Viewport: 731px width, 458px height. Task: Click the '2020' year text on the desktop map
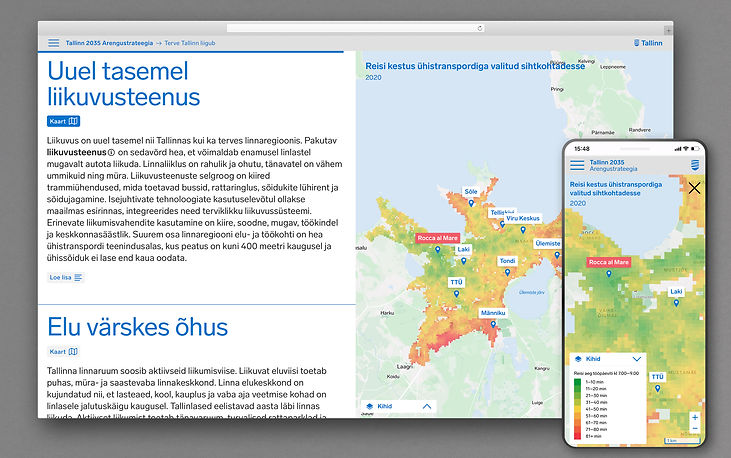(373, 77)
